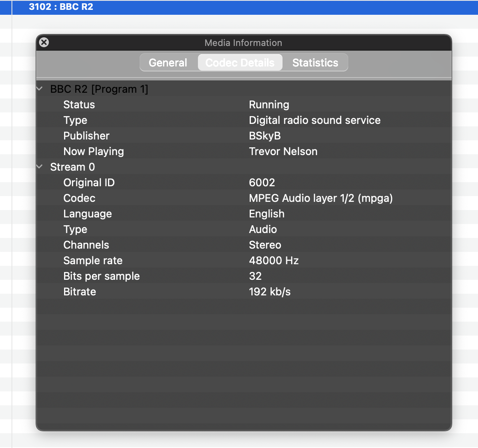Click the English language value
This screenshot has height=448, width=478.
267,214
